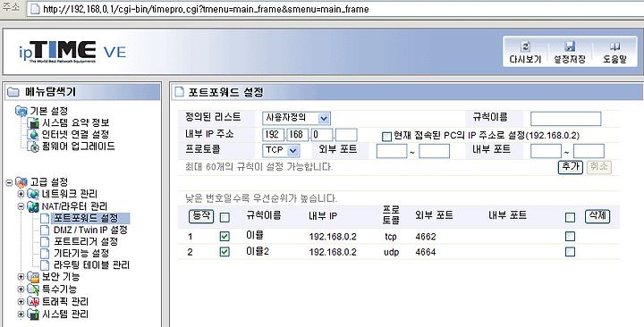Click the first 내부 포트 input field
Image resolution: width=644 pixels, height=327 pixels.
(x=546, y=151)
